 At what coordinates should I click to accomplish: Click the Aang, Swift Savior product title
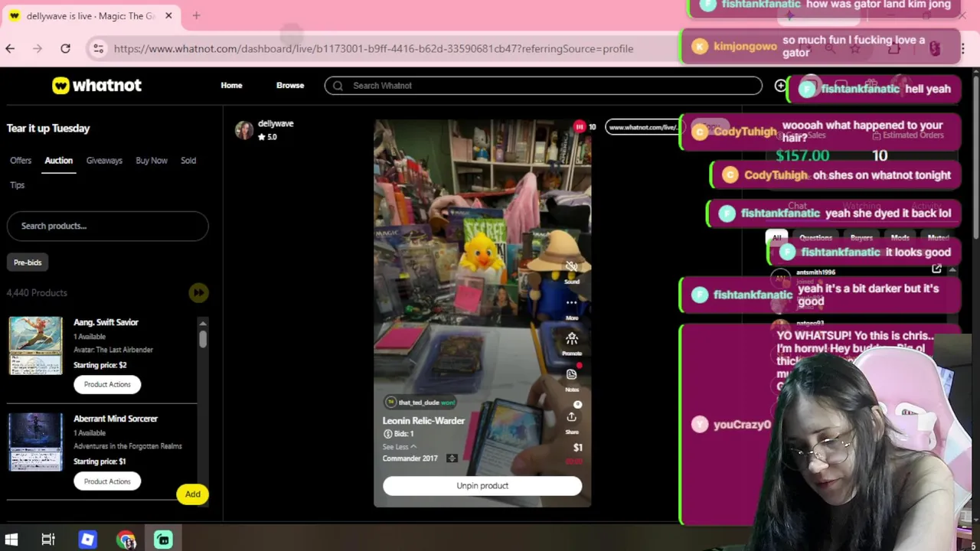pyautogui.click(x=106, y=322)
